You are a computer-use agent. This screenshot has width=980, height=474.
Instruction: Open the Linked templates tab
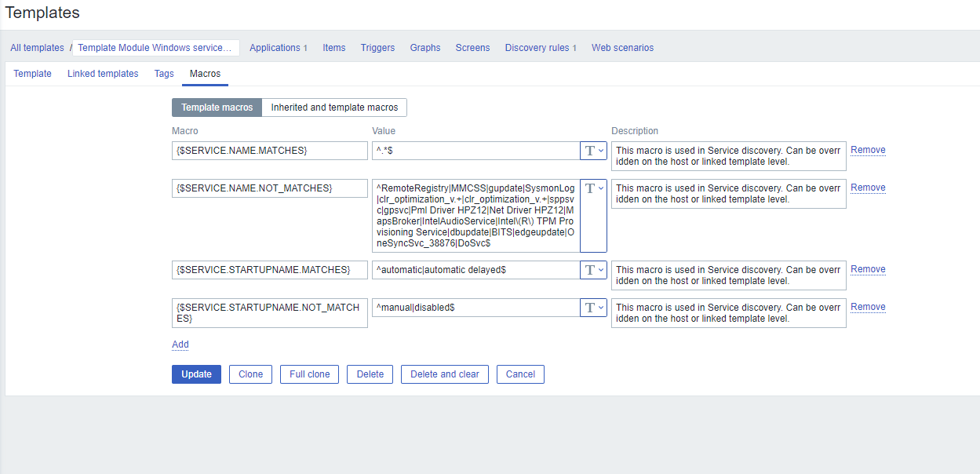tap(103, 74)
